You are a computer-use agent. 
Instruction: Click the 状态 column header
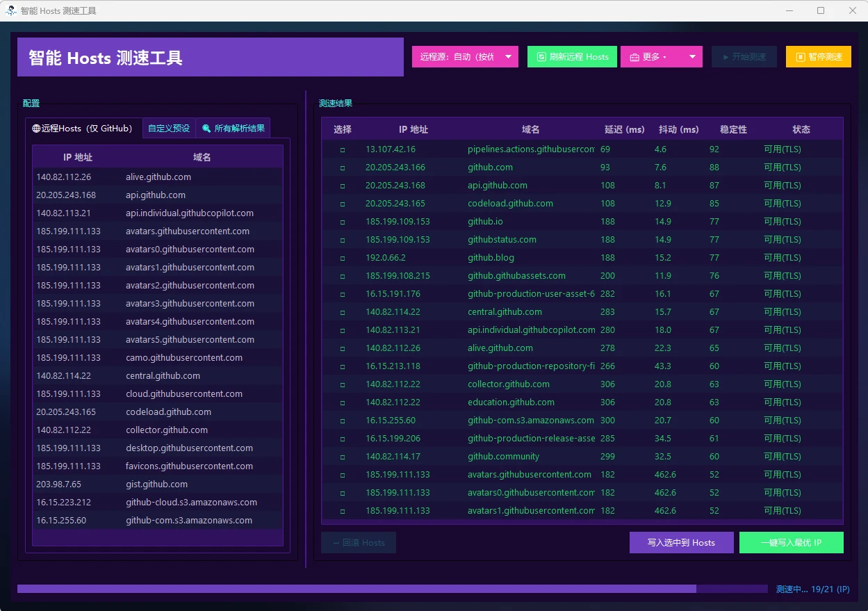coord(801,129)
